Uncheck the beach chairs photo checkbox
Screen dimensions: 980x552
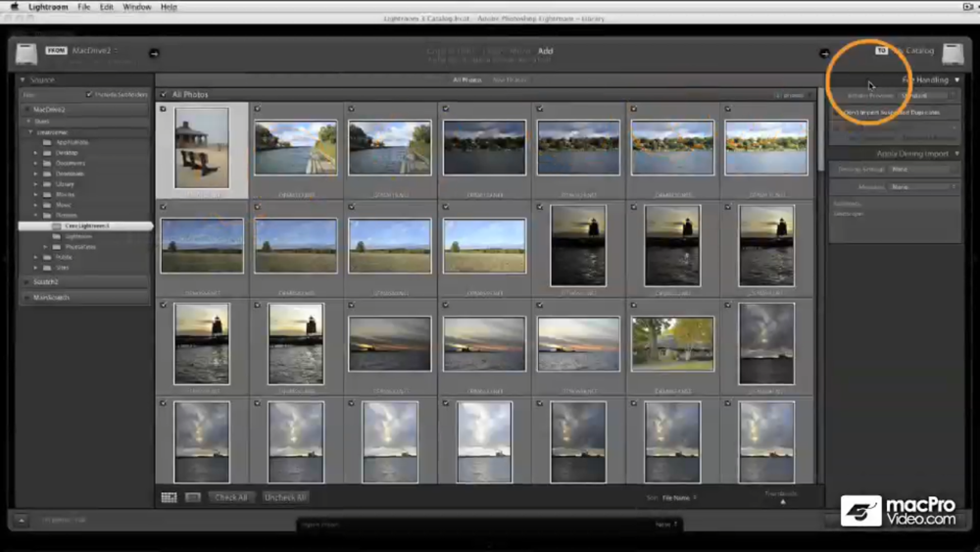coord(164,109)
